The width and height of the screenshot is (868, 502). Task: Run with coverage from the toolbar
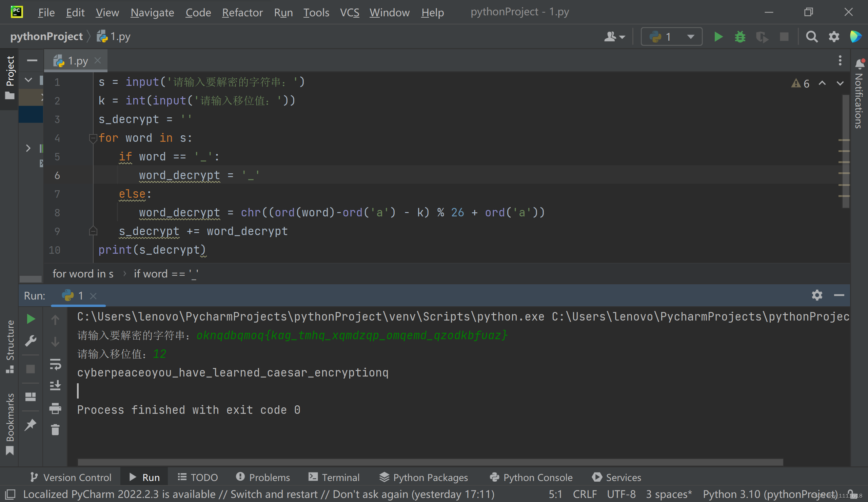762,37
